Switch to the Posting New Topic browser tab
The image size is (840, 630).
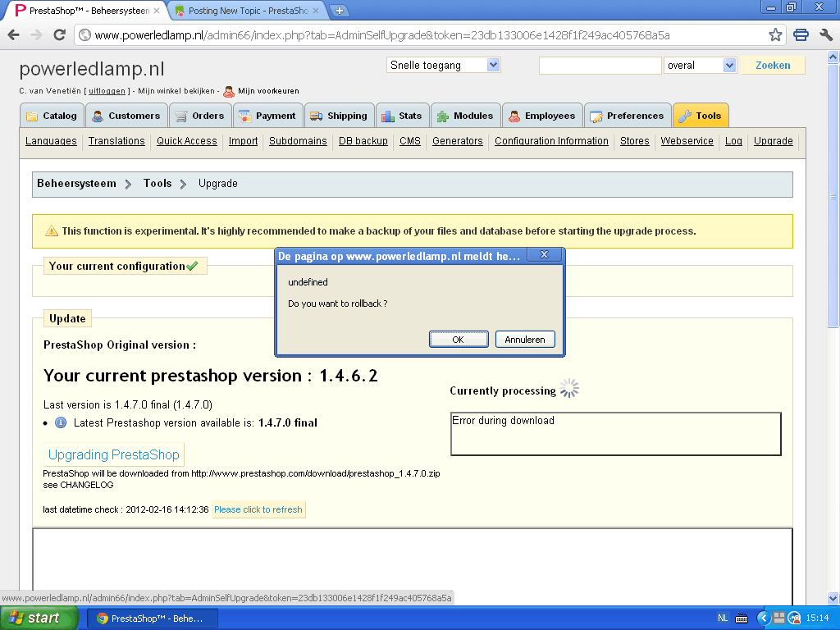click(248, 11)
